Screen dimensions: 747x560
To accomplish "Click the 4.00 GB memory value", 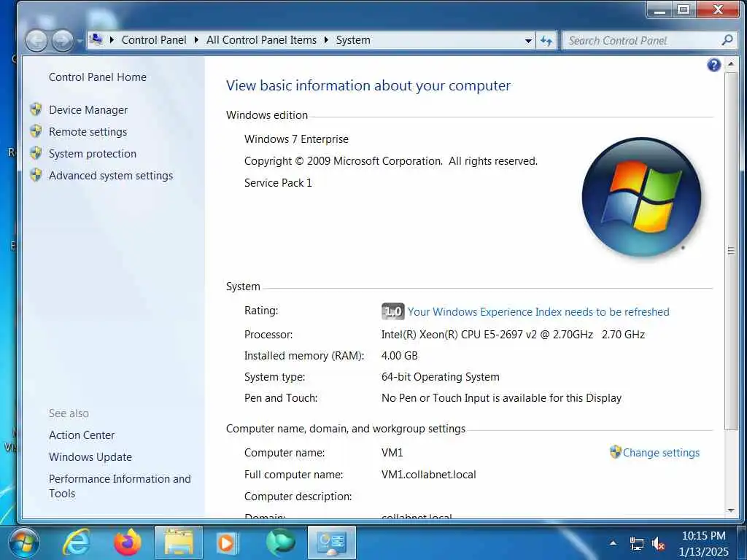I will click(399, 356).
